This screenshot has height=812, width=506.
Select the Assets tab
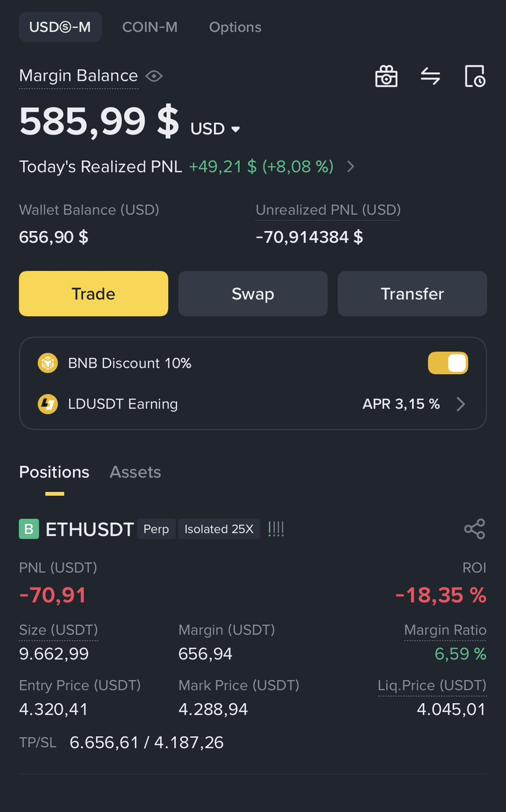tap(135, 472)
